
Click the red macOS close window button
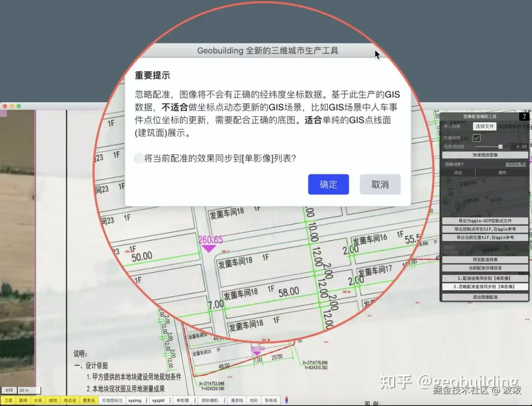point(5,106)
